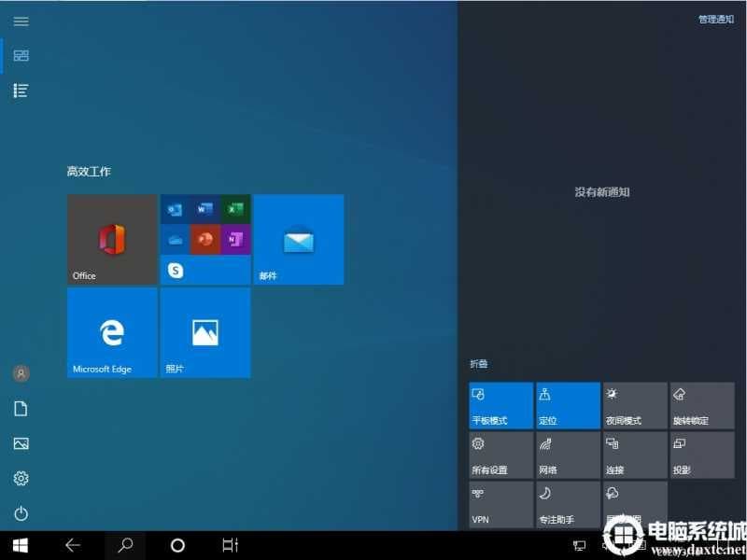Screen dimensions: 747x560
Task: Launch Word from the Office apps tile
Action: [x=205, y=209]
